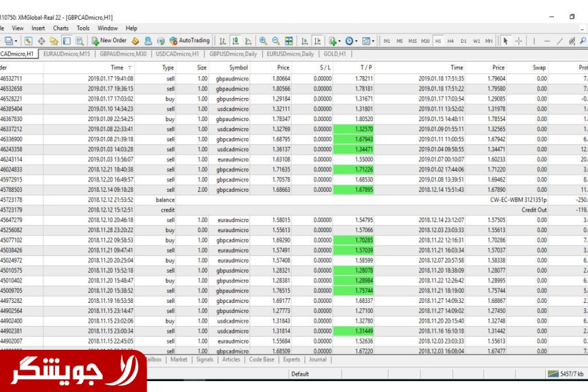Sort by the Time column header
588x392 pixels.
[117, 67]
